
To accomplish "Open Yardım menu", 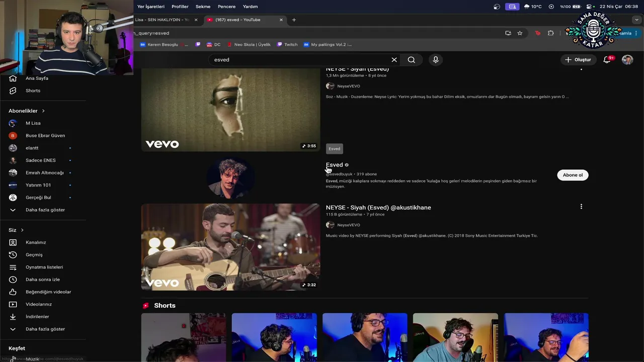I will (x=250, y=7).
